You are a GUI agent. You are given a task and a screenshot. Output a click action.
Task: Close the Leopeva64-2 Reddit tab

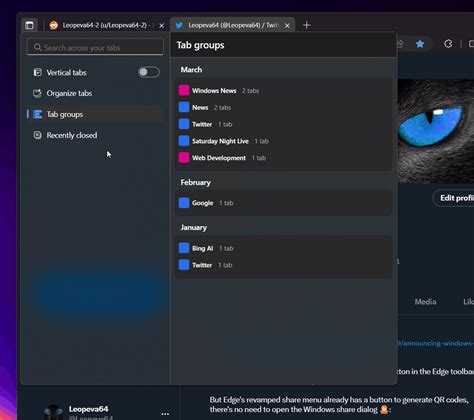[x=162, y=26]
